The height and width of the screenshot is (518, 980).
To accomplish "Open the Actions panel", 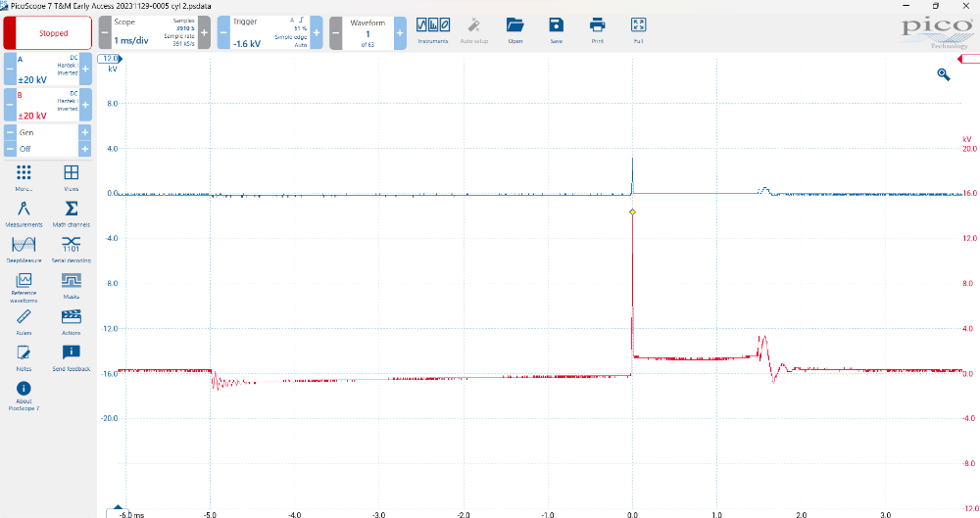I will tap(71, 320).
